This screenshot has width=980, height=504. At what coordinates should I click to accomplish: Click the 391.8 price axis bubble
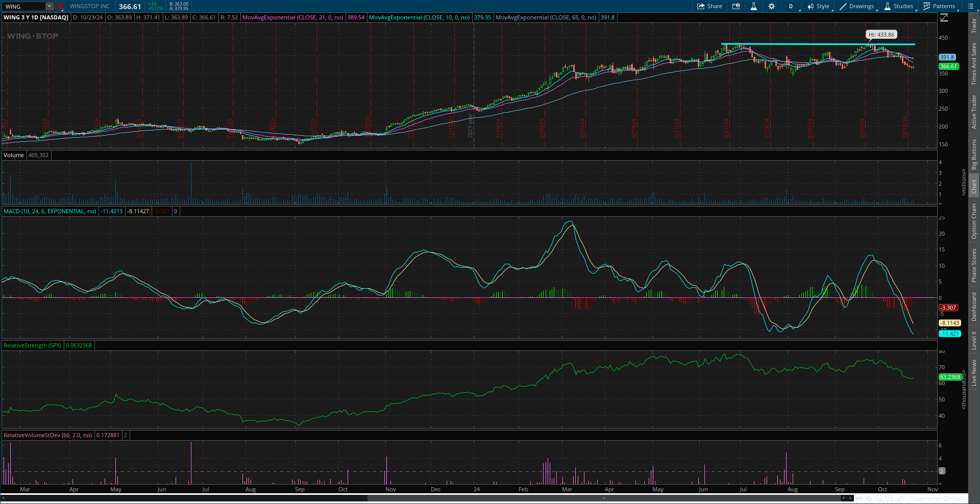pyautogui.click(x=947, y=57)
